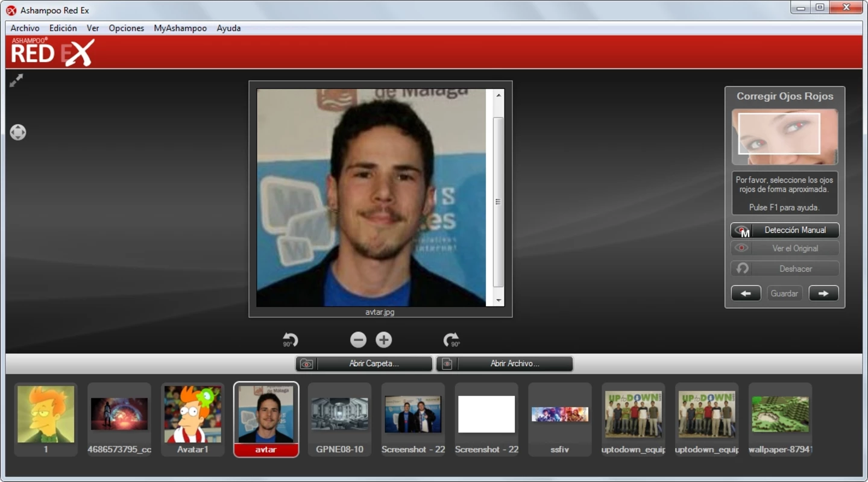Click the main photo preview

click(x=371, y=198)
